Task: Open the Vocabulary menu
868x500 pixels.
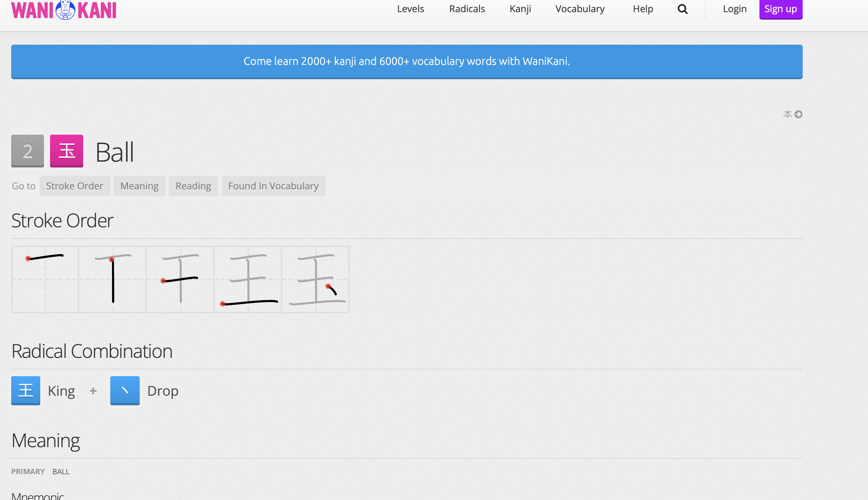Action: (x=579, y=9)
